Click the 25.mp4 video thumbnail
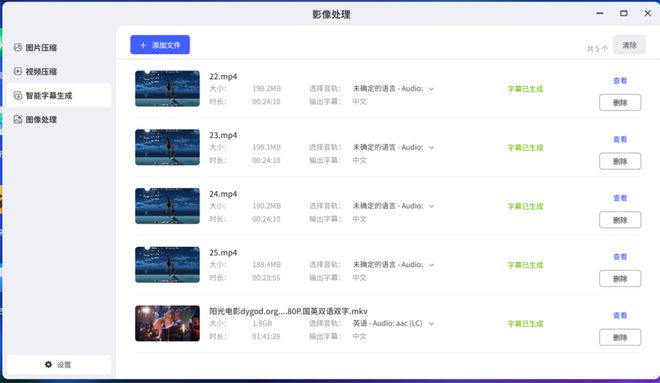Screen dimensions: 660x383 pyautogui.click(x=168, y=264)
